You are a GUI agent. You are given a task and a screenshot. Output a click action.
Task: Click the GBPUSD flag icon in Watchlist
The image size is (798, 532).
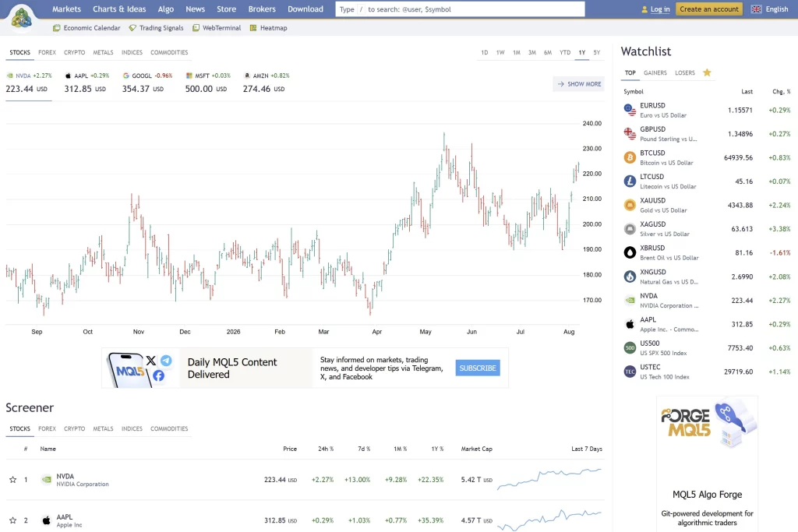tap(630, 134)
